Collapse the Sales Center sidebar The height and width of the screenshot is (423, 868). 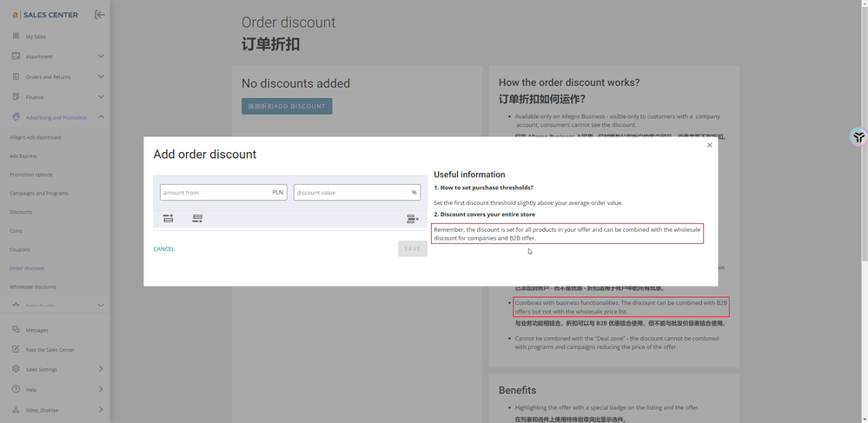pyautogui.click(x=99, y=15)
